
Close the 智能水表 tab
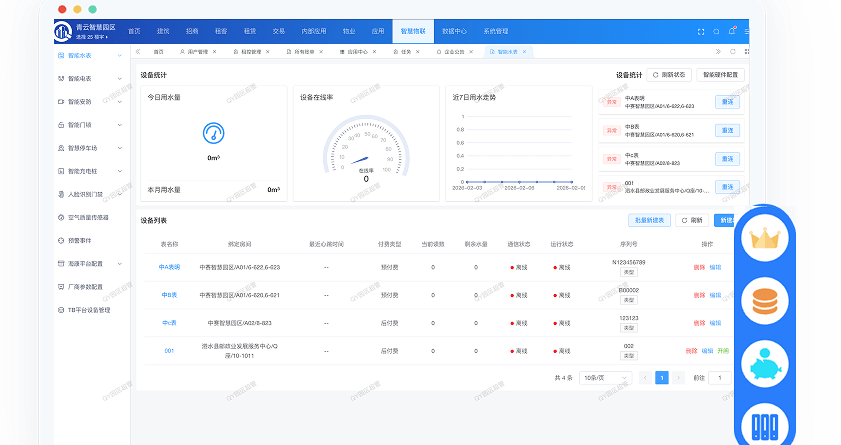tap(525, 51)
